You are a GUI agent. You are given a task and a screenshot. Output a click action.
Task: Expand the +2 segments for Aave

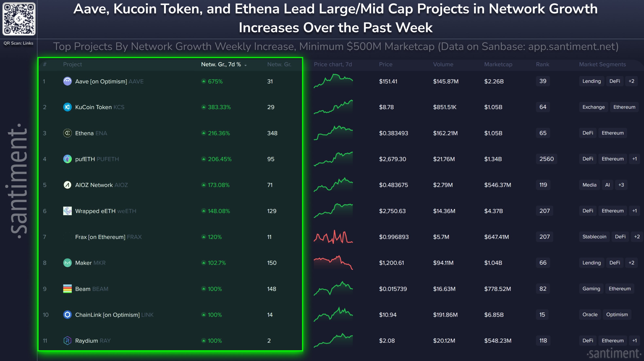631,81
